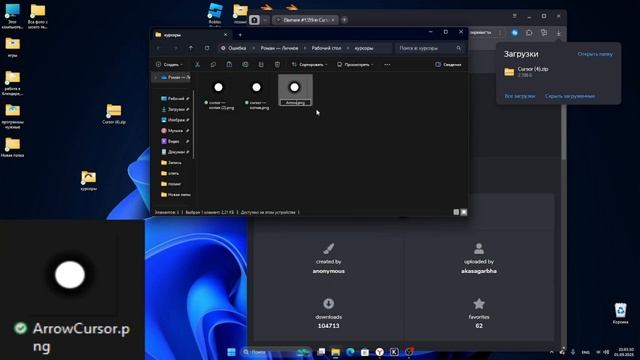The image size is (640, 360).
Task: Click the browser home icon left of tabs
Action: tap(254, 20)
